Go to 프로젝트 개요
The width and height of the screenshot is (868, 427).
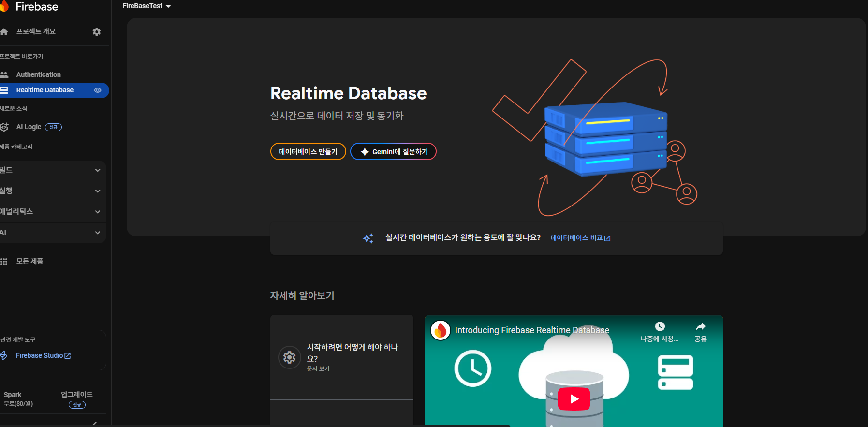[x=36, y=31]
